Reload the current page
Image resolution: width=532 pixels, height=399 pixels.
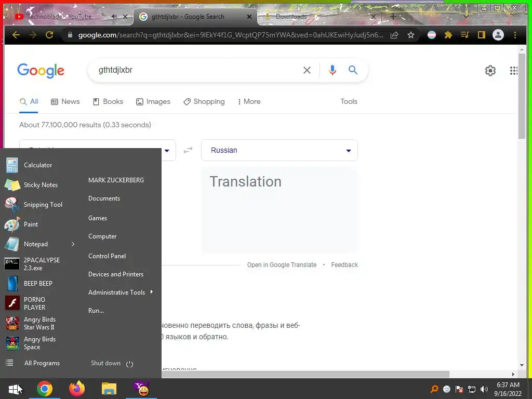[49, 35]
